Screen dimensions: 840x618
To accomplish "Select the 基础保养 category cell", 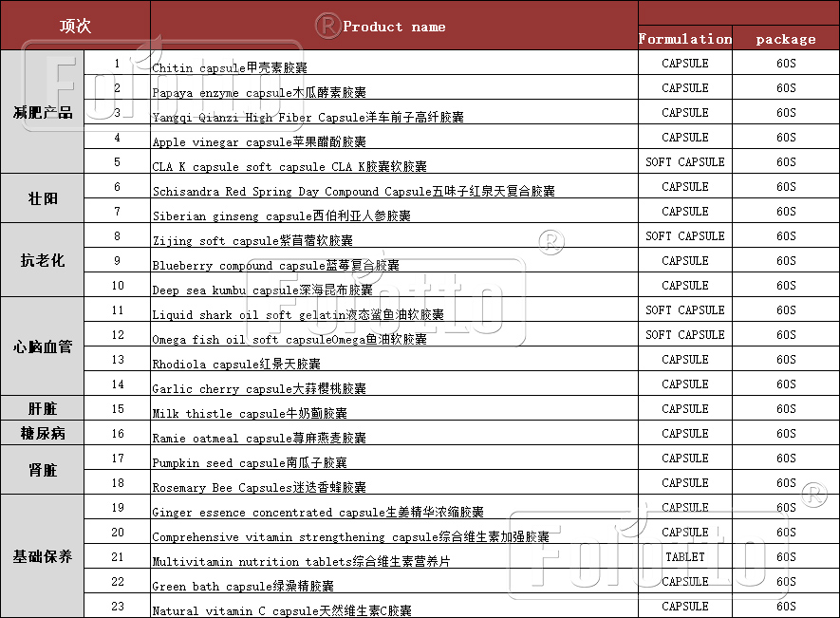I will [x=43, y=556].
